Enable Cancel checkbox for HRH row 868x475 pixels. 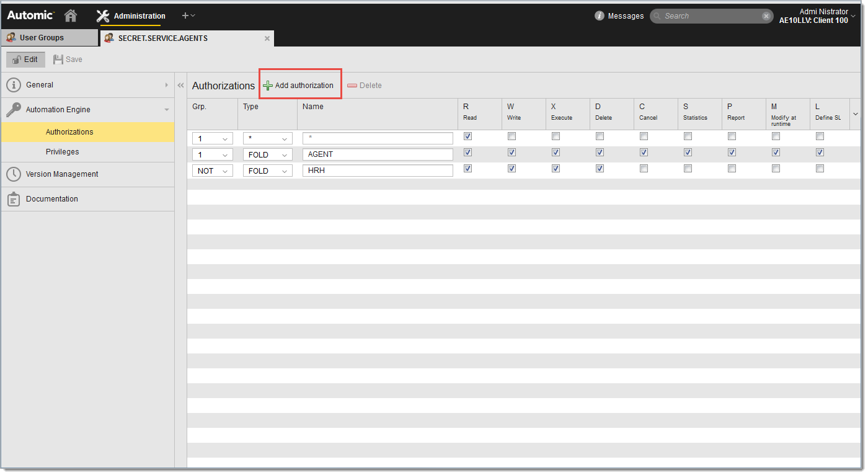(644, 169)
